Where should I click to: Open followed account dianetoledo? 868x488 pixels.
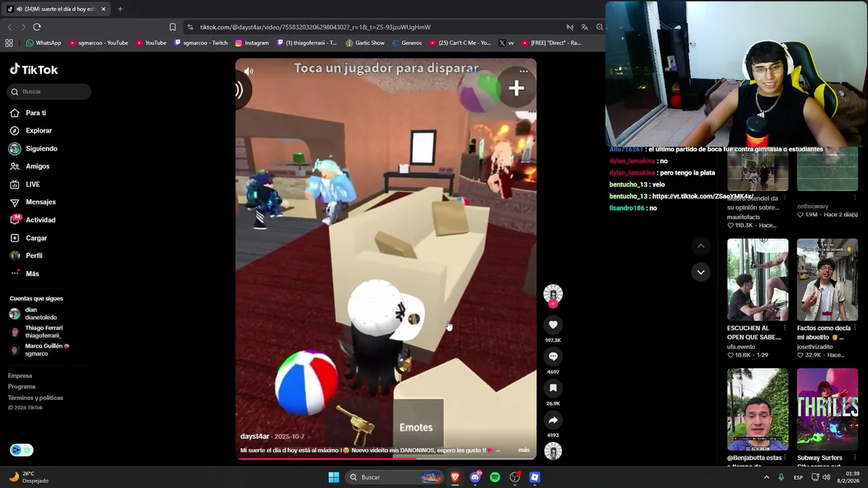coord(34,314)
